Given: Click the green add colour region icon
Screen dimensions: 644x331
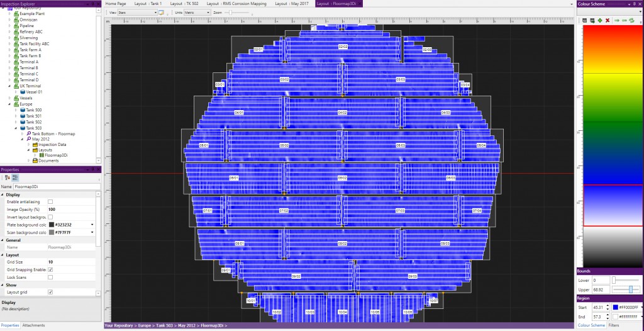Looking at the screenshot, I should [x=600, y=21].
